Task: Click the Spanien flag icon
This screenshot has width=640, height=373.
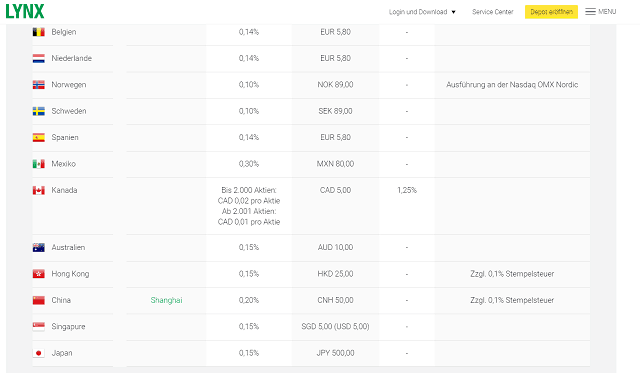Action: tap(39, 138)
